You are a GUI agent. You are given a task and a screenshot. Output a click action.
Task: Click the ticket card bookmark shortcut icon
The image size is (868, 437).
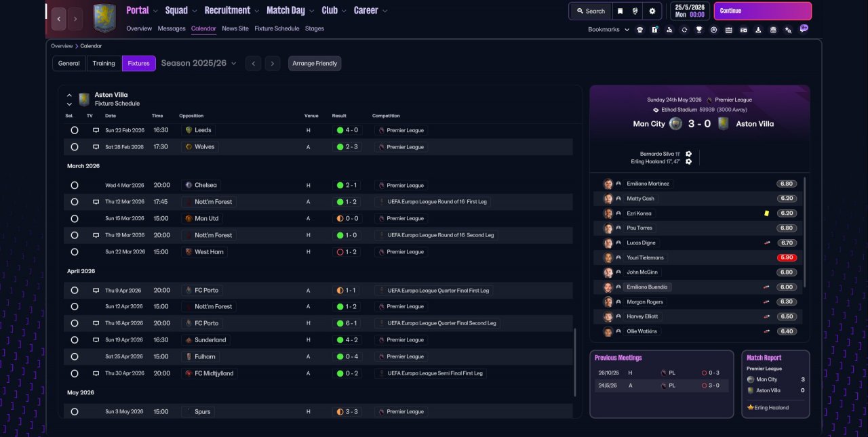(x=743, y=30)
